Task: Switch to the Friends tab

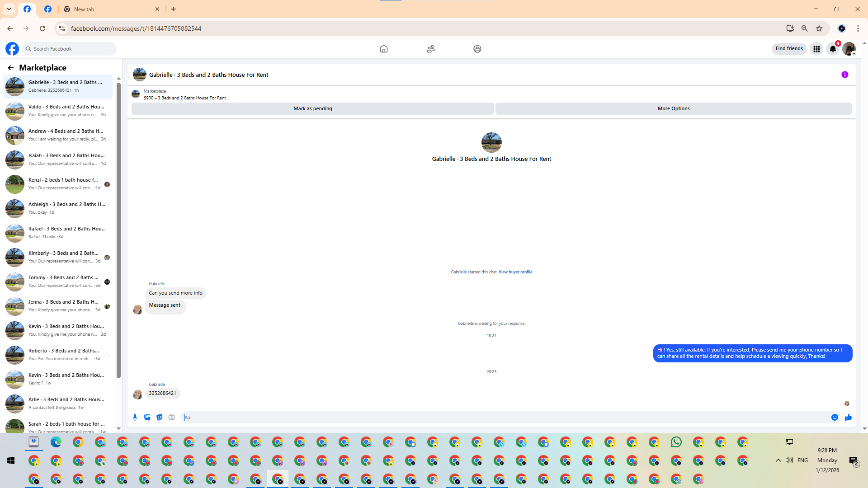Action: click(430, 49)
